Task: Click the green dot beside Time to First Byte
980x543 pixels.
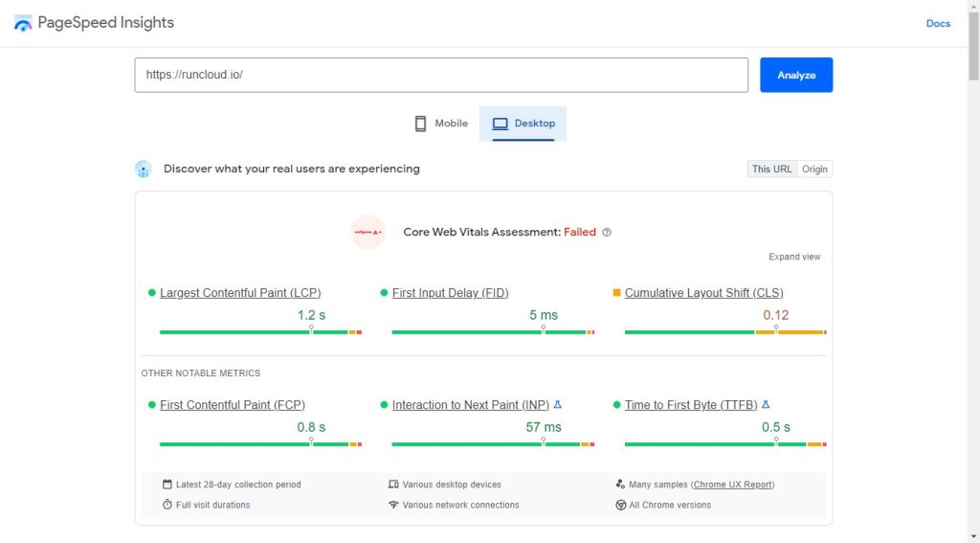Action: tap(617, 405)
